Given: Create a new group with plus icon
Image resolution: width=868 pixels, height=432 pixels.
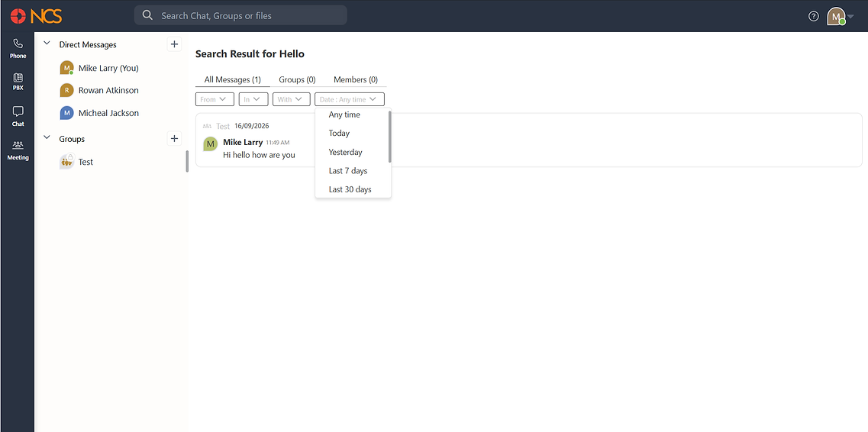Looking at the screenshot, I should [174, 139].
